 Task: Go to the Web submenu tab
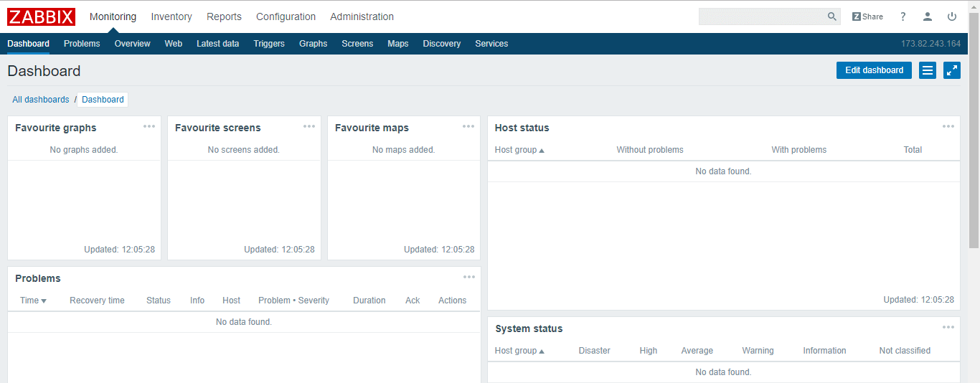click(174, 44)
